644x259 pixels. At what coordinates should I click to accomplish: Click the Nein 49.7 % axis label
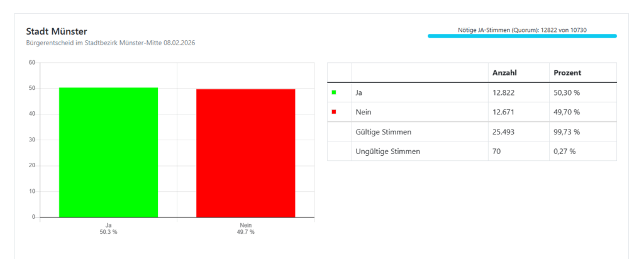click(245, 228)
